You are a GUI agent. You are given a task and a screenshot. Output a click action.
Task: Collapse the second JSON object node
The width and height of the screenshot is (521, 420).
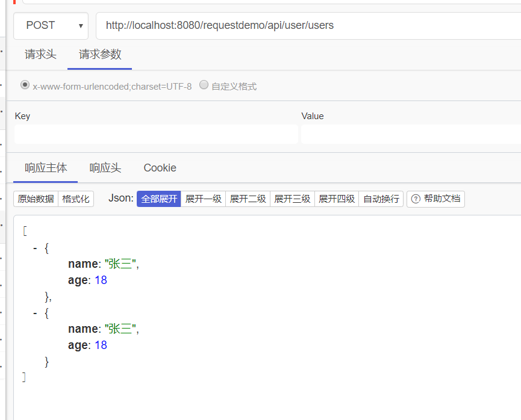35,312
